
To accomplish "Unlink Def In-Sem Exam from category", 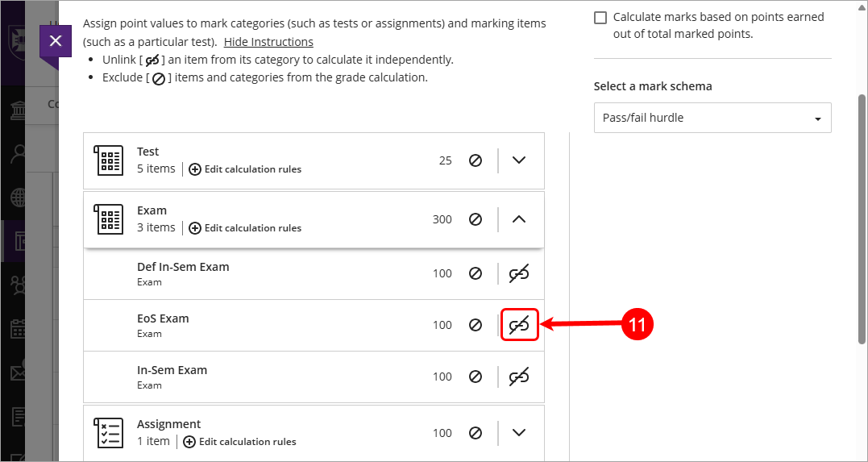I will click(x=519, y=273).
